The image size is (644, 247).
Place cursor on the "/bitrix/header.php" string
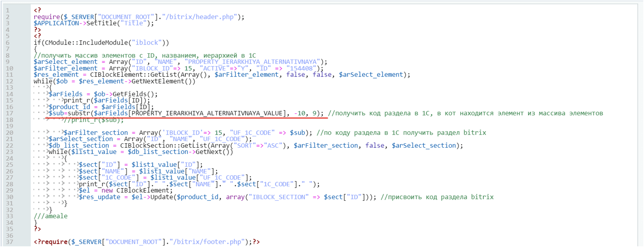click(201, 17)
